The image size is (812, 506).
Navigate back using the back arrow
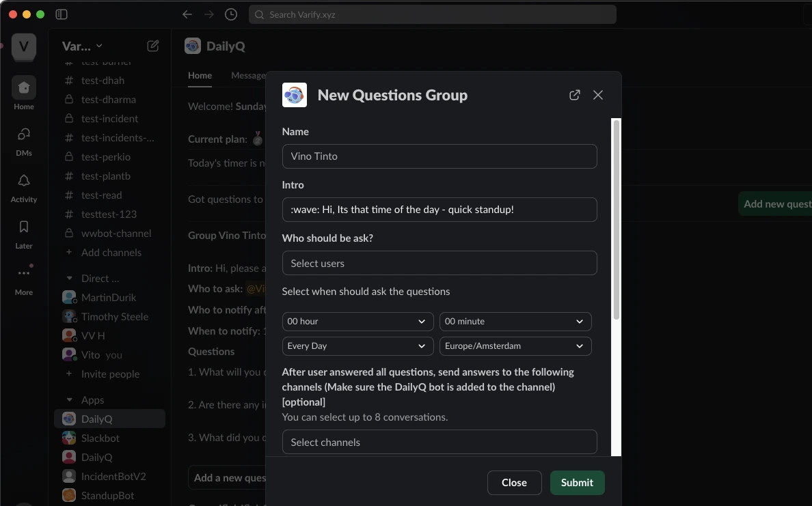coord(187,14)
